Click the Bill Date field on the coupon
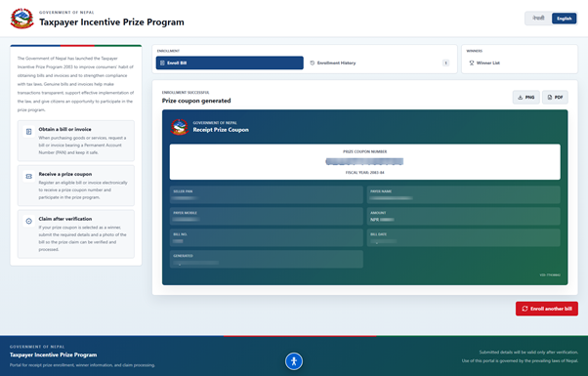This screenshot has height=376, width=588. pos(464,237)
